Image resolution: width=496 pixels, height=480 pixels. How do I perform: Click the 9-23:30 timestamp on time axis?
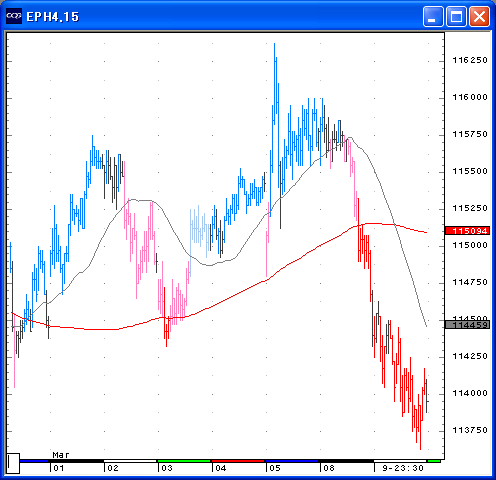coord(403,468)
